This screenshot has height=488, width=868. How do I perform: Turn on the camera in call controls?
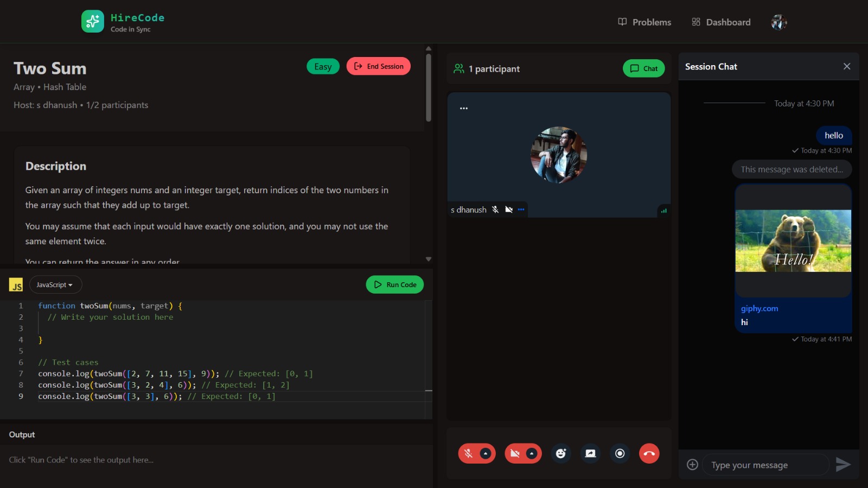click(515, 453)
